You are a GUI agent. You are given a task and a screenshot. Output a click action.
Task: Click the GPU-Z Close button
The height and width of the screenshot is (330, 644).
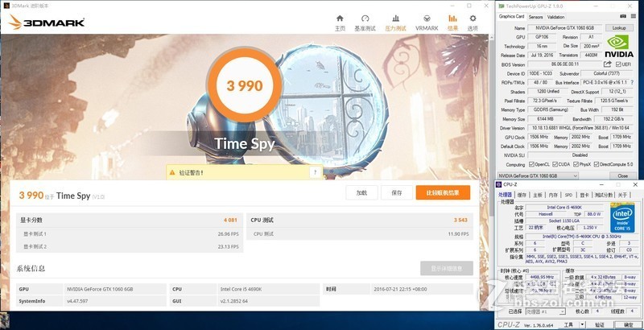click(622, 175)
